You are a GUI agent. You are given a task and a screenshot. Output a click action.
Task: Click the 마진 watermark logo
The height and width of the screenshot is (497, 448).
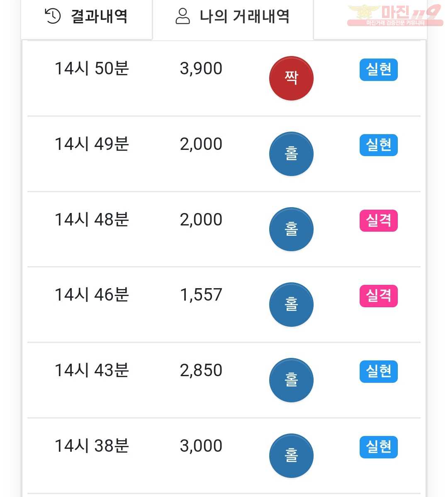(395, 15)
